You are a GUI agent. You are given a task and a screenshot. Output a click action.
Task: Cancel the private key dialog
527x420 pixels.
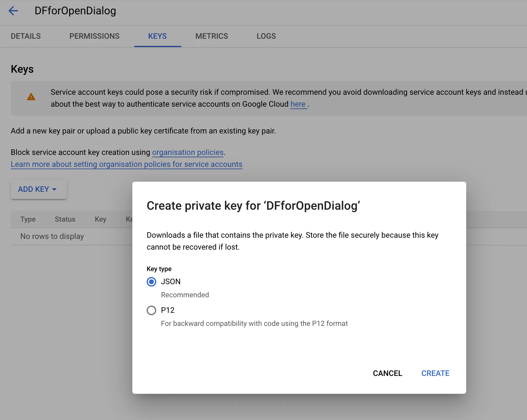(387, 373)
